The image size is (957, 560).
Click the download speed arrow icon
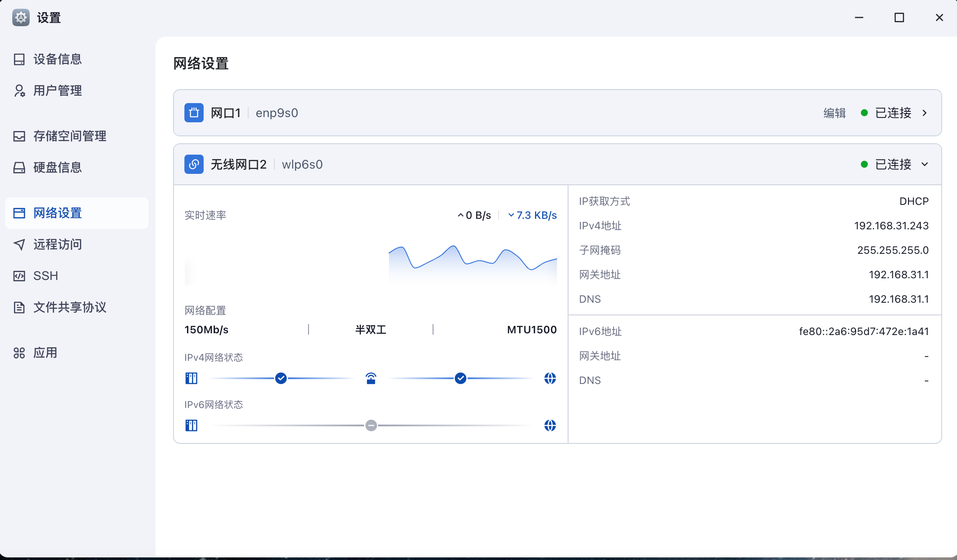tap(511, 215)
